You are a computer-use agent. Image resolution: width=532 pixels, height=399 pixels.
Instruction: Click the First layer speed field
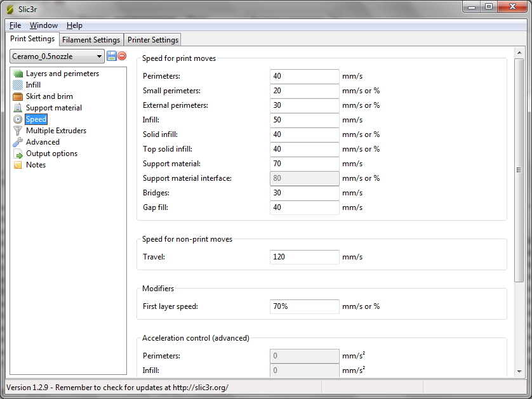[304, 306]
